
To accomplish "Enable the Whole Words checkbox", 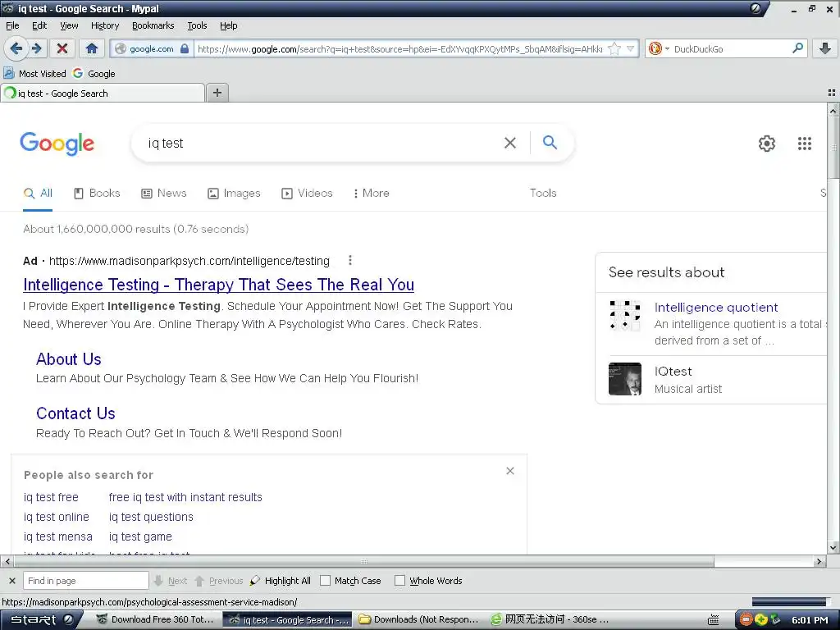I will click(399, 581).
